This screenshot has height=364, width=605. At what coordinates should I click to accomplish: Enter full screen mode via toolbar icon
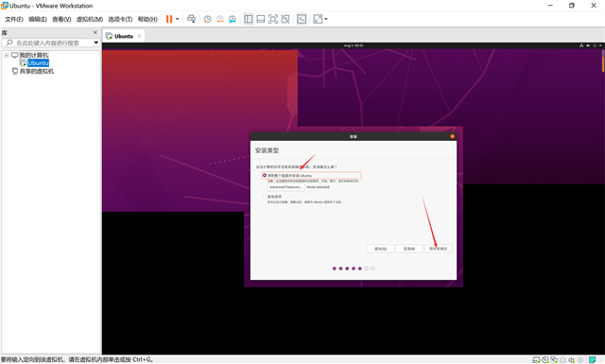[273, 19]
